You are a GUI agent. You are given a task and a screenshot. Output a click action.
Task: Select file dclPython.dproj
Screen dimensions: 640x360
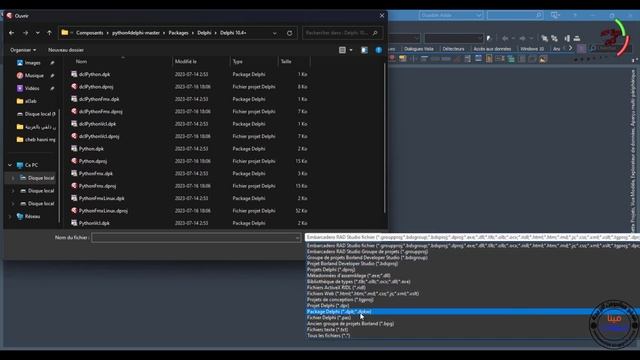tap(96, 87)
